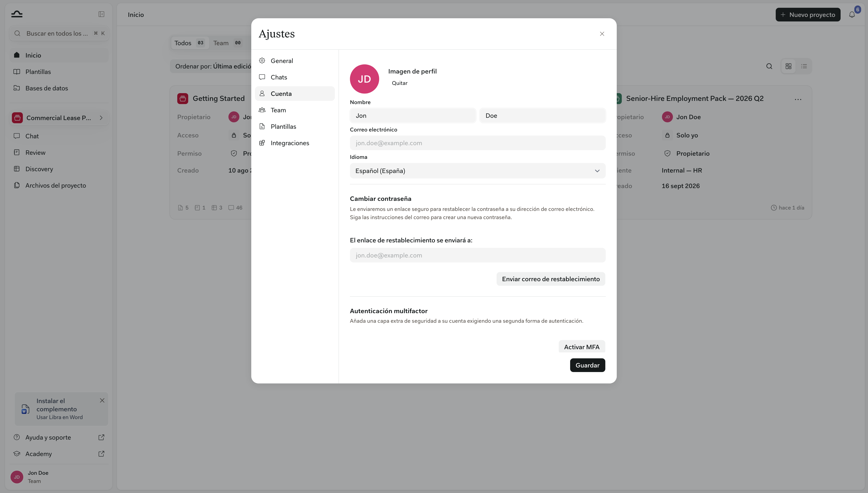Open Plantillas settings in the dialog
The width and height of the screenshot is (868, 493).
click(x=295, y=126)
